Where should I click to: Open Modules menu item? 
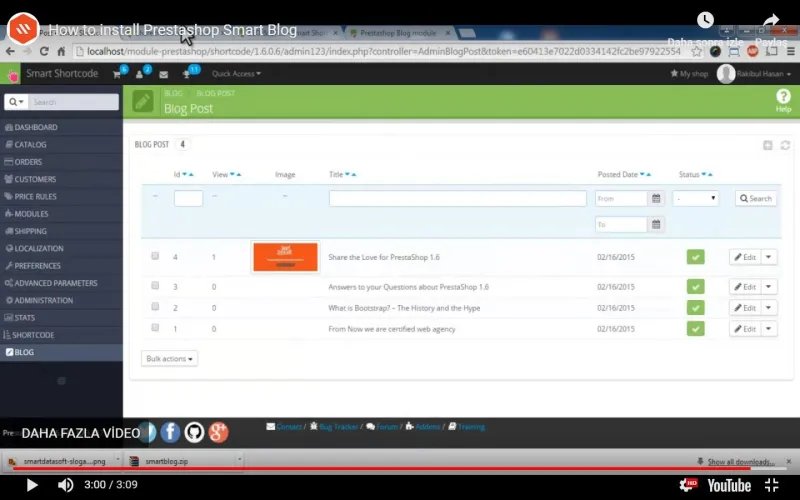[x=61, y=214]
